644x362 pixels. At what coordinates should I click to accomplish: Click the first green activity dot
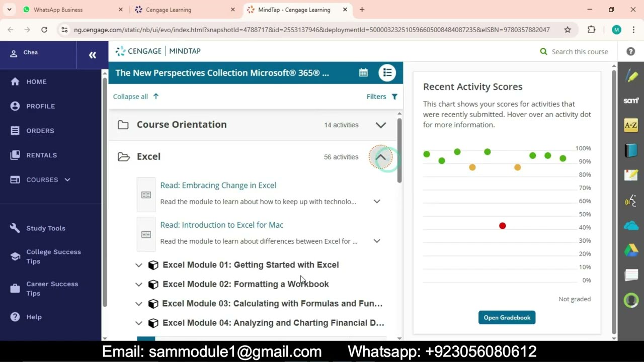coord(427,154)
